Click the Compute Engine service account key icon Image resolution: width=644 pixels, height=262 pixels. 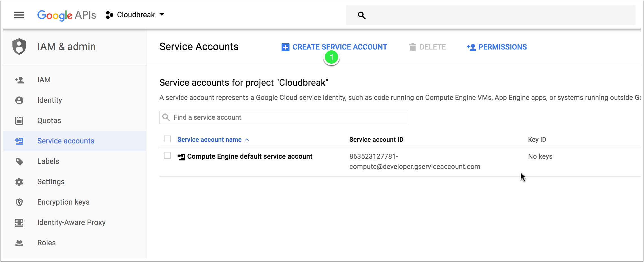[x=181, y=156]
